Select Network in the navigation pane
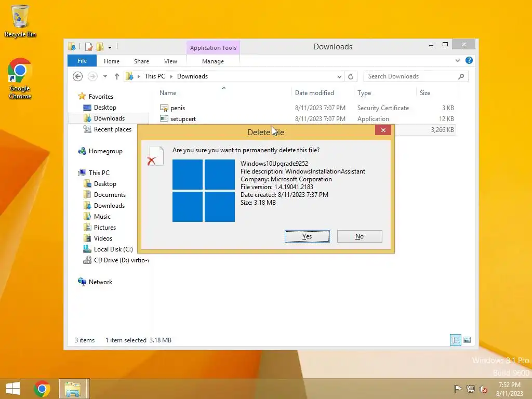This screenshot has width=532, height=399. [x=100, y=282]
